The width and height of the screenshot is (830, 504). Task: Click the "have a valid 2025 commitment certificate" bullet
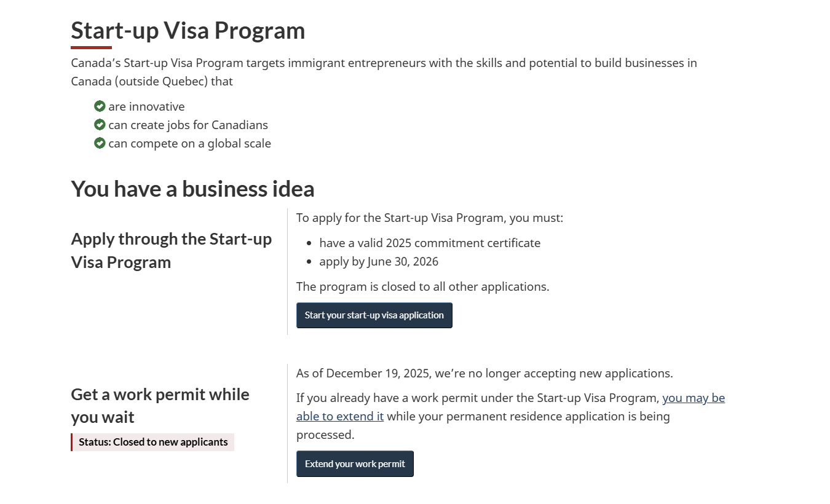[x=429, y=243]
